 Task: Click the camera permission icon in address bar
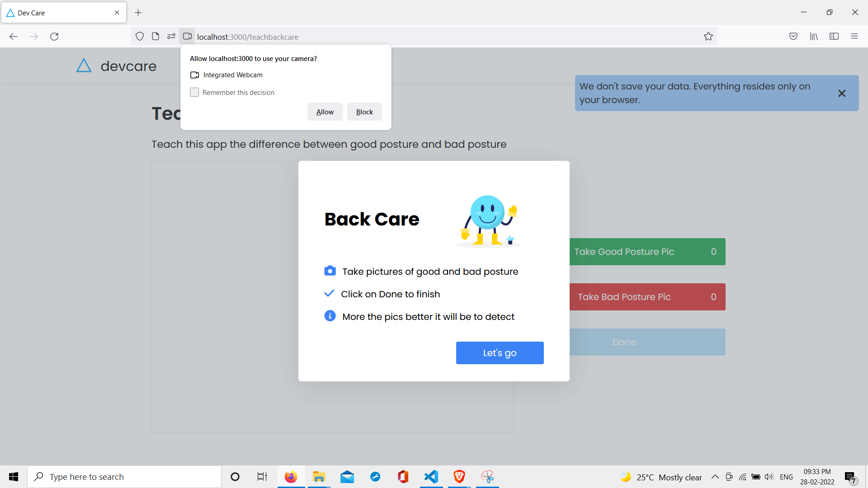tap(187, 37)
